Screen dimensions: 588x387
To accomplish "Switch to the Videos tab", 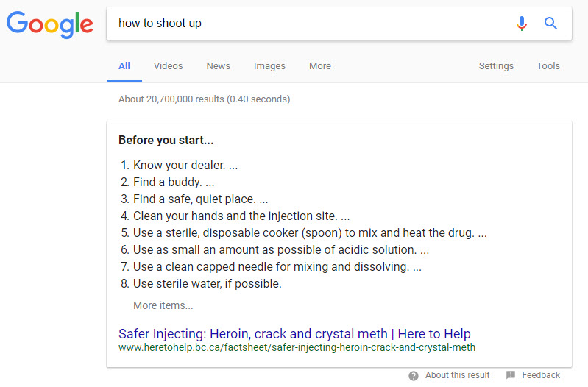I will [x=168, y=66].
